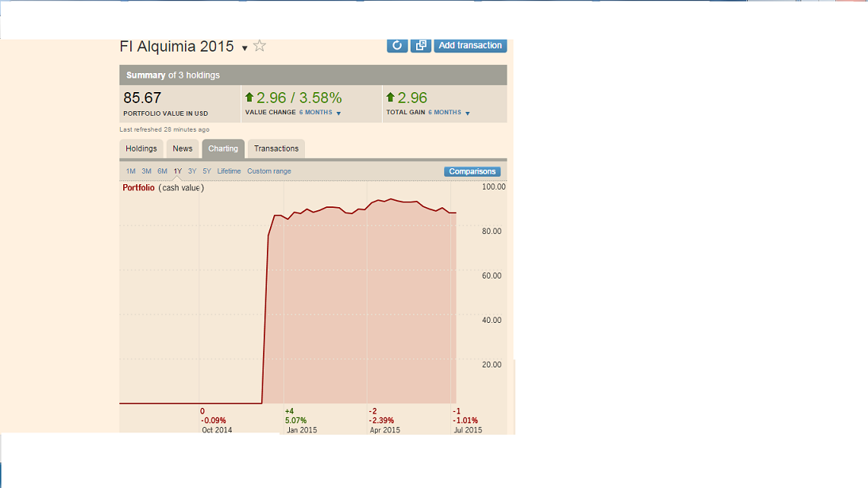Switch to the News tab

pos(182,148)
